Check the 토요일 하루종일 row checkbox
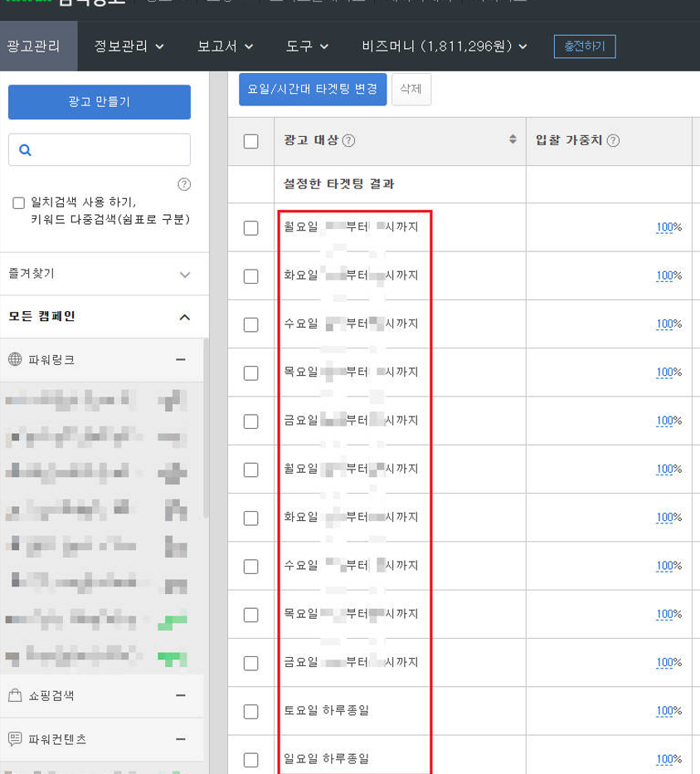Viewport: 700px width, 774px height. [x=250, y=712]
